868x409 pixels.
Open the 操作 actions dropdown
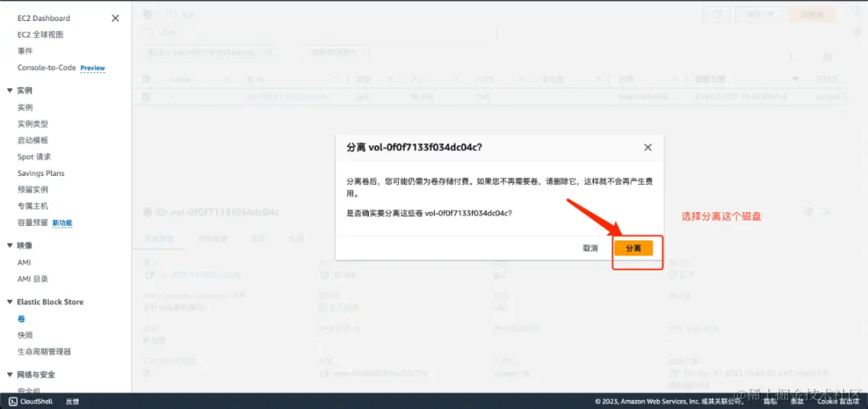[759, 14]
